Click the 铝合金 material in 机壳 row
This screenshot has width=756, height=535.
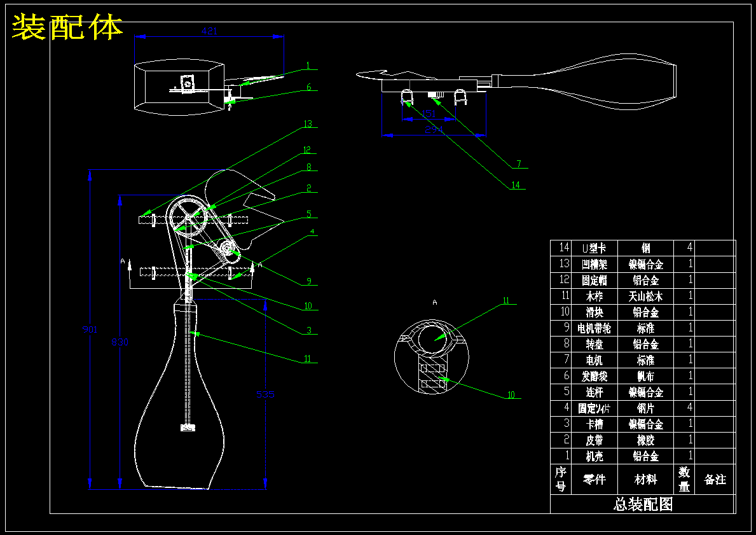[x=645, y=456]
